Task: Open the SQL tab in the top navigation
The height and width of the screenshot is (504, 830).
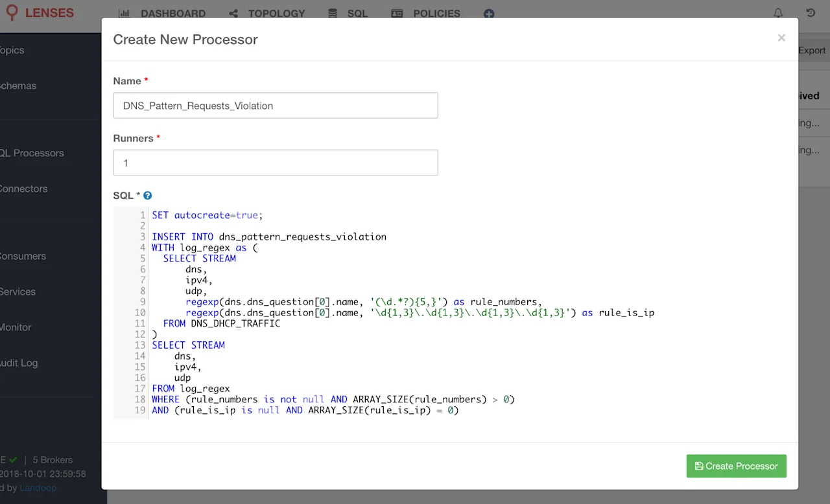Action: tap(348, 13)
